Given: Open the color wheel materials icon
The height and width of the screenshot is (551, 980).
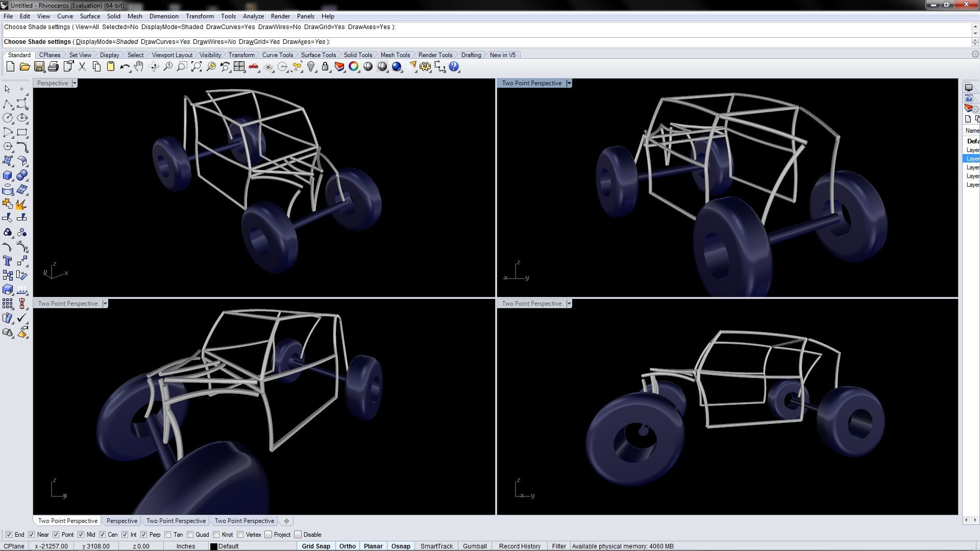Looking at the screenshot, I should coord(354,67).
